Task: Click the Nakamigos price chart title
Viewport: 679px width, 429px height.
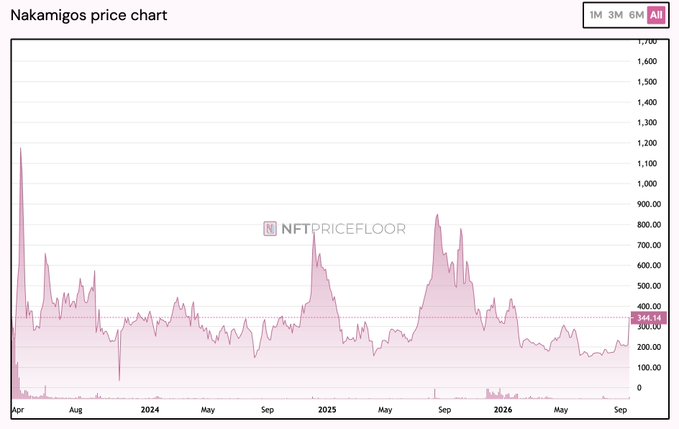Action: 89,15
